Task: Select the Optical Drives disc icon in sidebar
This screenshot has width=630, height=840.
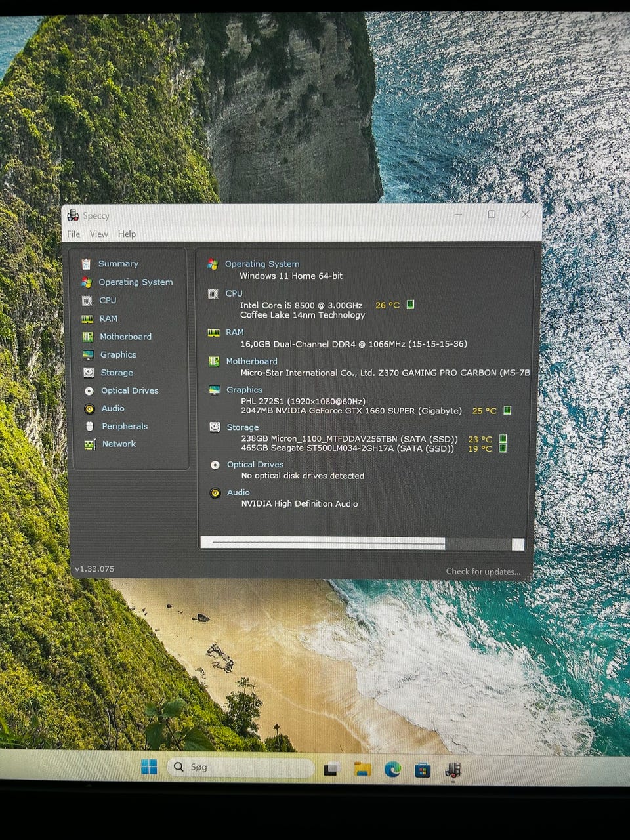Action: 89,390
